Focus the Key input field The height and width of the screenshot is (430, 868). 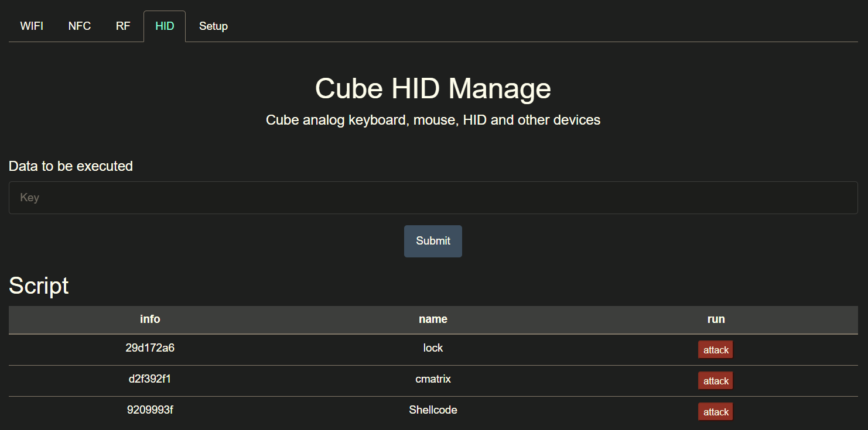click(x=433, y=198)
